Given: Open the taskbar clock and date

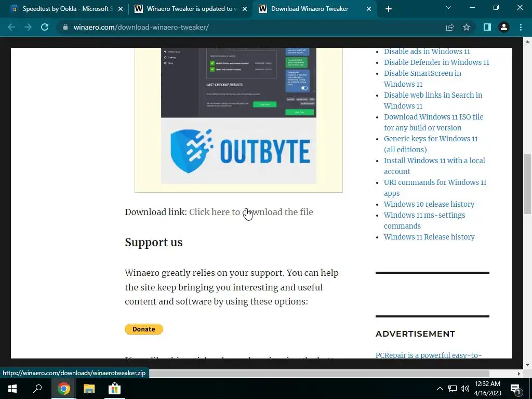Looking at the screenshot, I should point(487,389).
